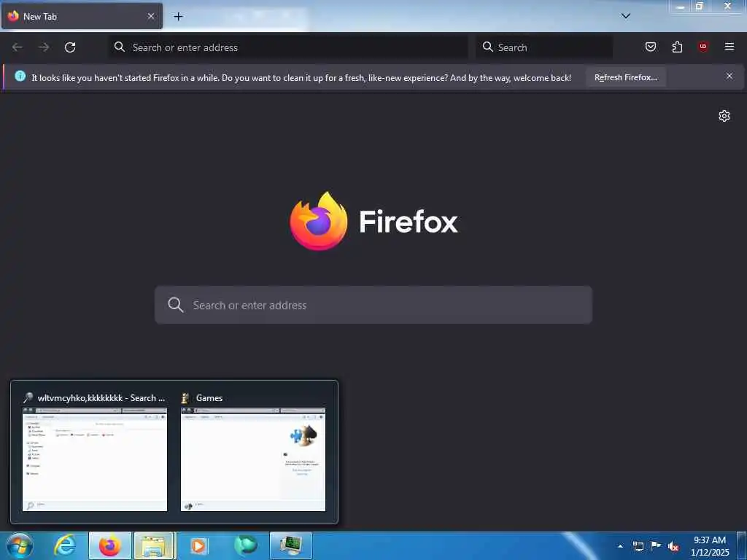Click the network tray icon
Screen dimensions: 747x560
(x=638, y=546)
